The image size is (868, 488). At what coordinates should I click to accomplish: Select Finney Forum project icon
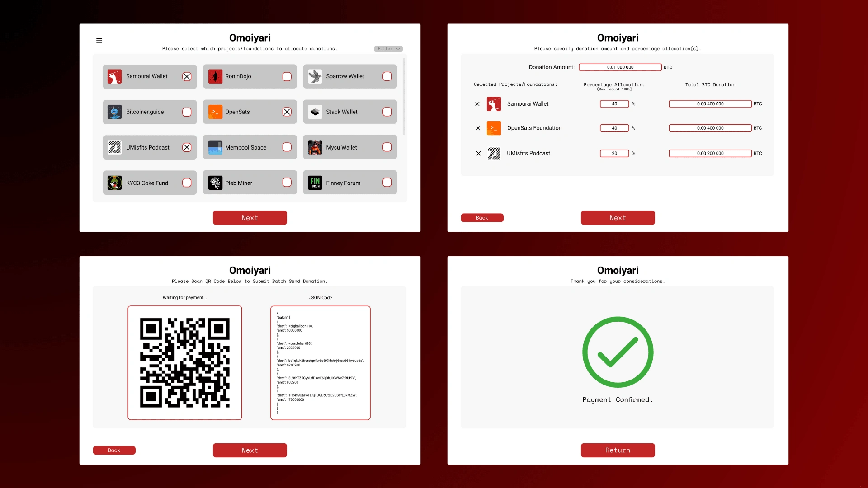point(315,183)
